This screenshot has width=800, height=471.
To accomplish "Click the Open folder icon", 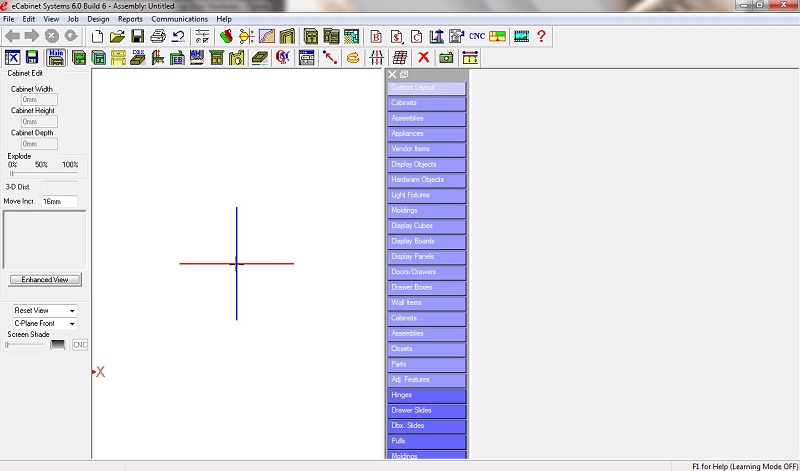I will pyautogui.click(x=117, y=36).
